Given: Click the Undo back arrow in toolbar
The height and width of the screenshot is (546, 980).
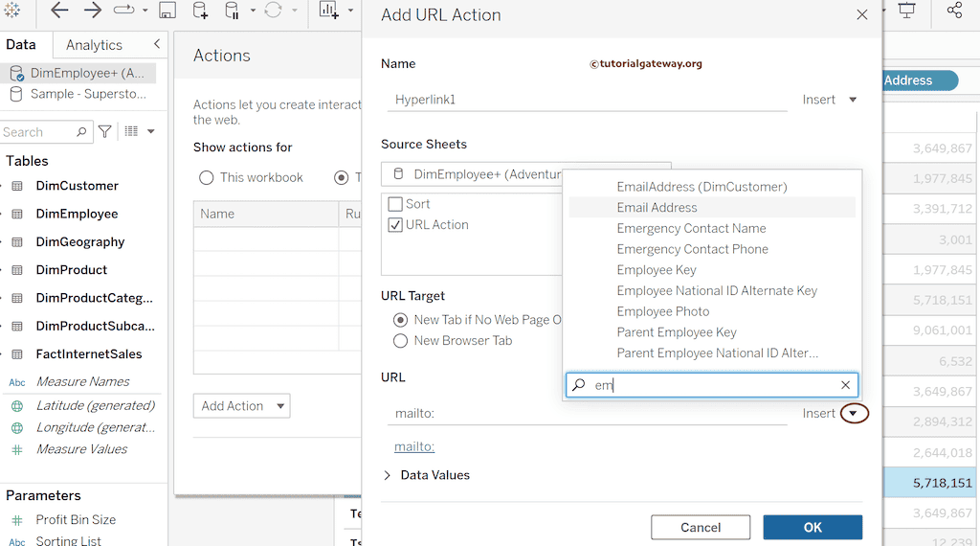Looking at the screenshot, I should 59,11.
